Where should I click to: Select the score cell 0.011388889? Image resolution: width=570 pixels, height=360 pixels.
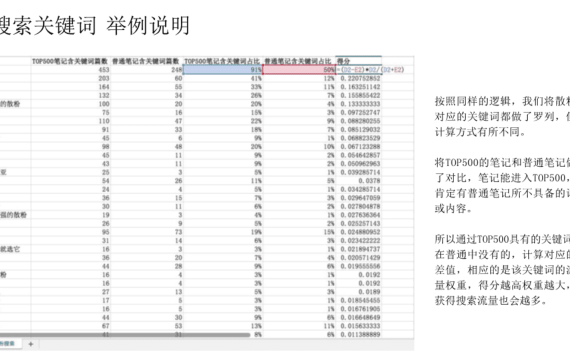(359, 334)
